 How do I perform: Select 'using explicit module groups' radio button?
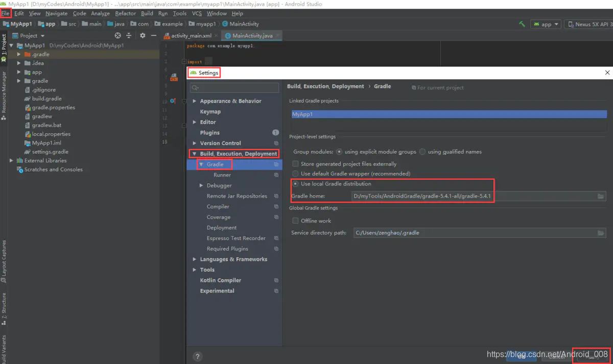pyautogui.click(x=339, y=152)
